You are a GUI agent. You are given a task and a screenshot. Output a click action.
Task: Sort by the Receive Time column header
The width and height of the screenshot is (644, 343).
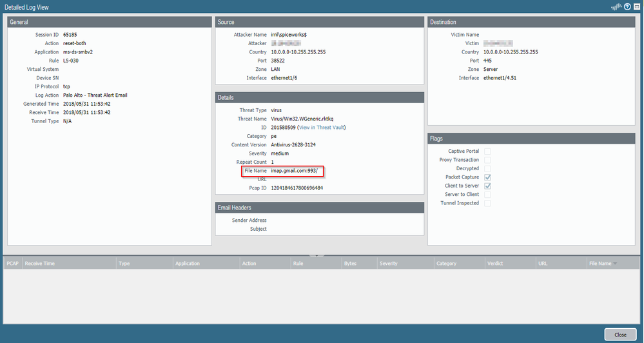(x=40, y=264)
